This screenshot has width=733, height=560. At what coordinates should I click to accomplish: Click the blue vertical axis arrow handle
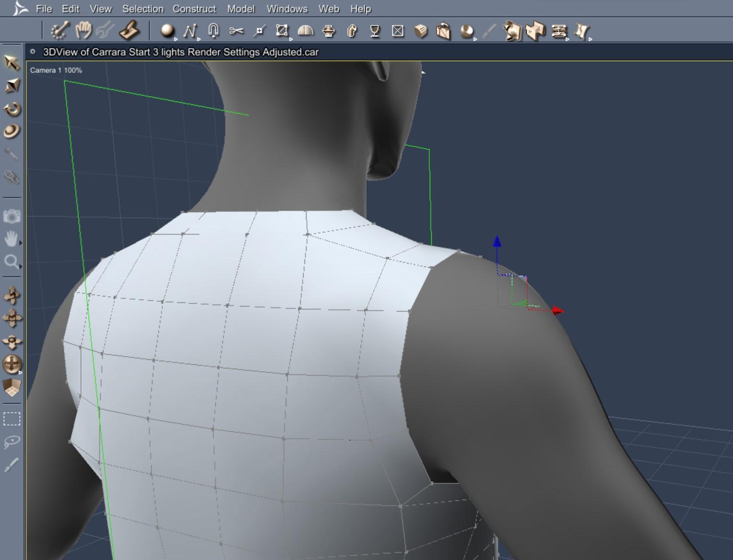tap(497, 241)
